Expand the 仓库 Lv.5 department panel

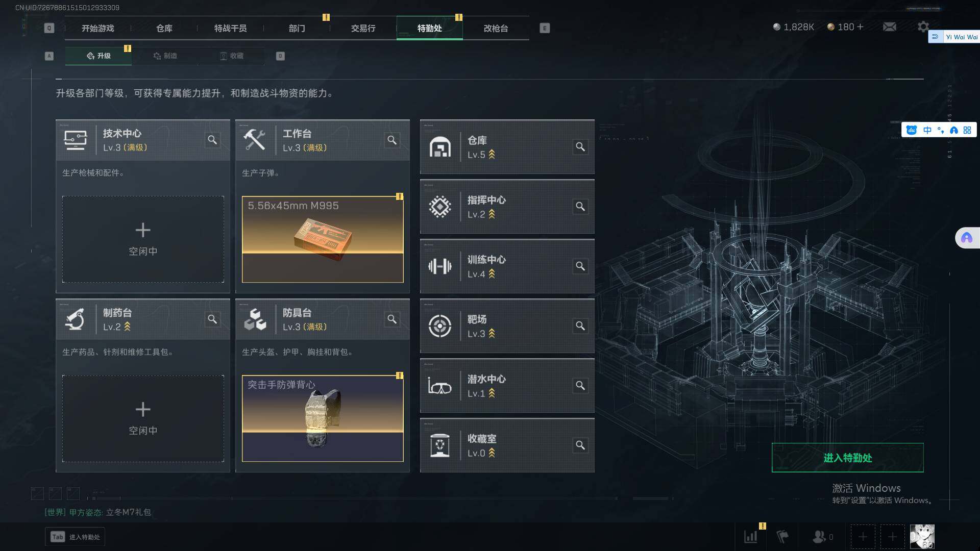[507, 147]
